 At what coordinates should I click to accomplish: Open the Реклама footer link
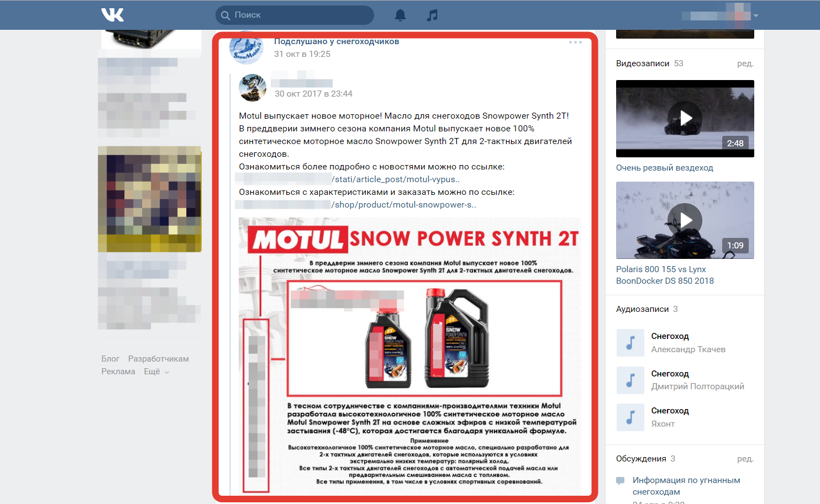click(x=118, y=372)
